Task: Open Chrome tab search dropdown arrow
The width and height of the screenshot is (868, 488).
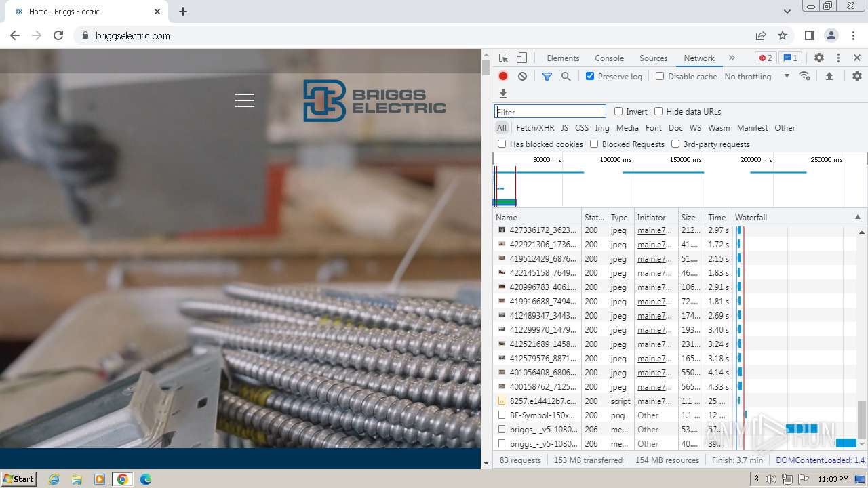Action: pos(787,12)
